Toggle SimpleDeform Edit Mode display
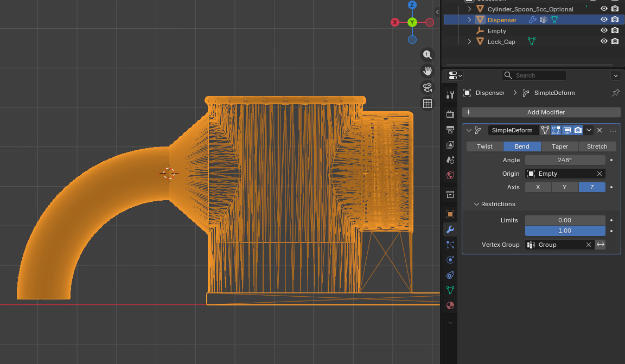Viewport: 625px width, 364px height. 556,130
